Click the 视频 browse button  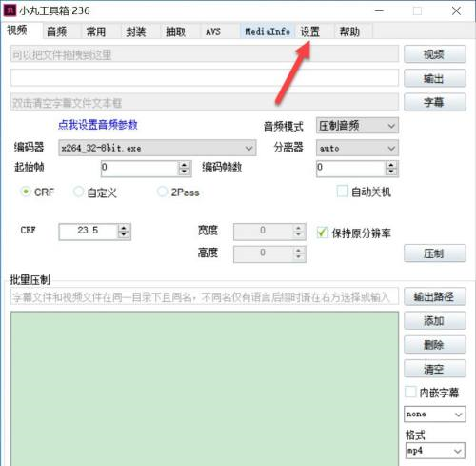point(435,54)
